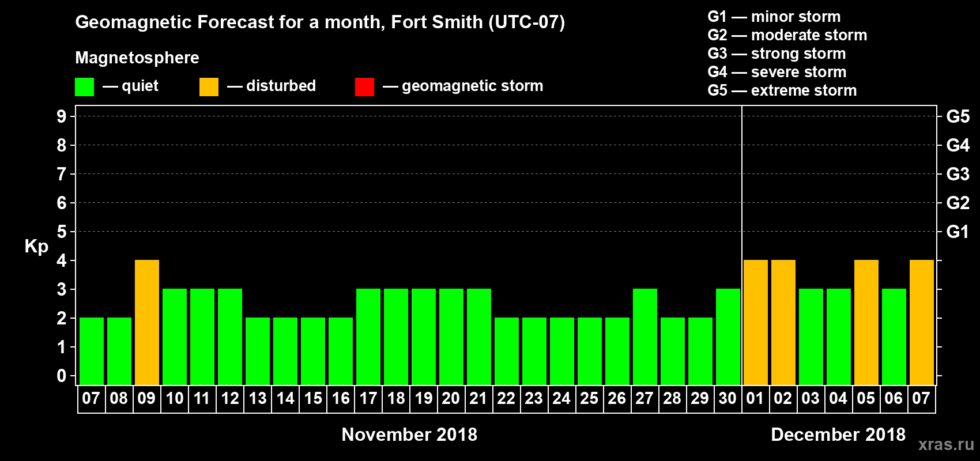Click date label '02' under December

click(x=783, y=399)
